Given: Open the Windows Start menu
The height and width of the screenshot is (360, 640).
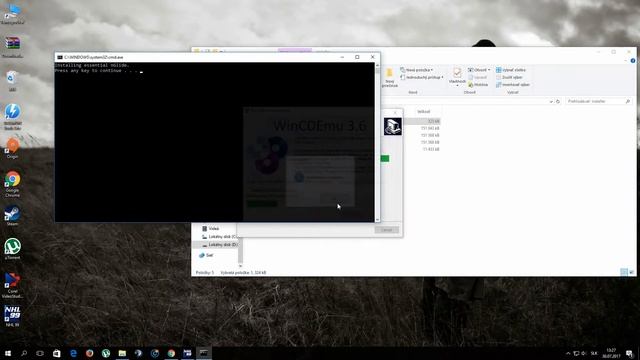Looking at the screenshot, I should (x=8, y=353).
